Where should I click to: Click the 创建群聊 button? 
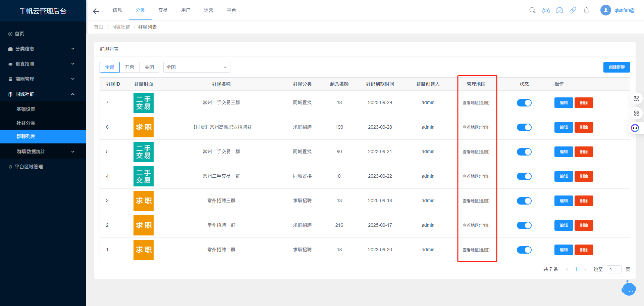click(x=616, y=67)
